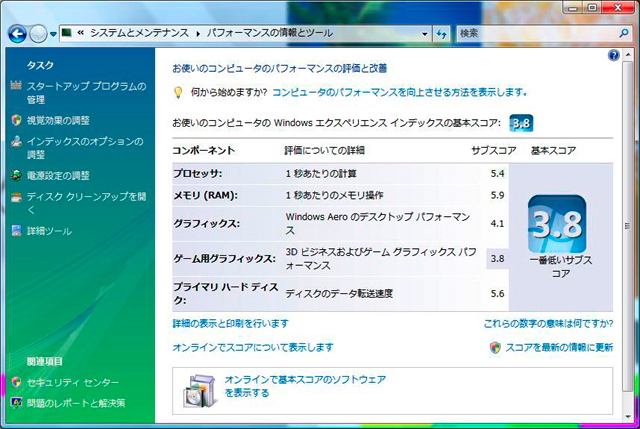Click the vertical scrollbar thumb
The height and width of the screenshot is (429, 640).
point(627,227)
